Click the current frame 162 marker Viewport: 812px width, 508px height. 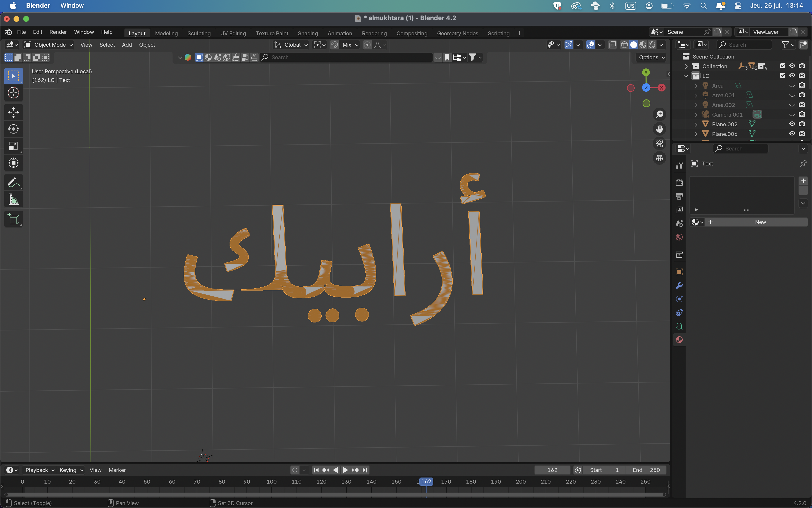[x=426, y=481]
